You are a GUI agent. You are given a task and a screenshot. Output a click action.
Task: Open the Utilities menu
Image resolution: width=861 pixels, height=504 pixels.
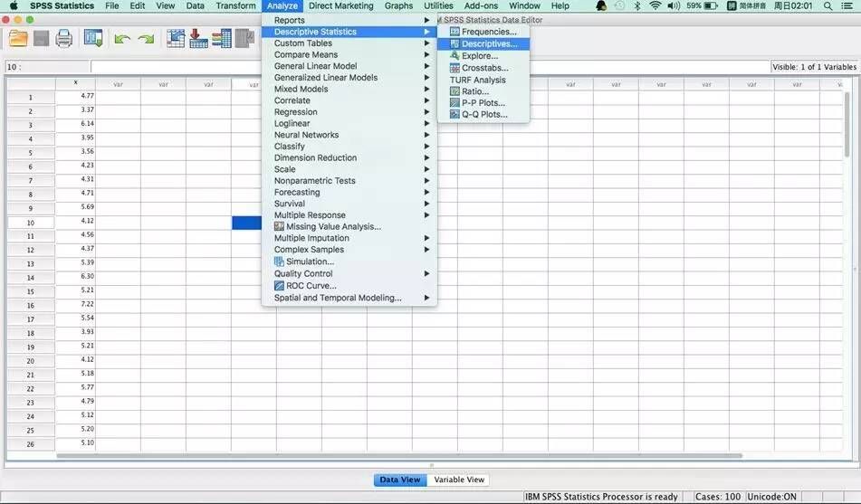pos(438,5)
